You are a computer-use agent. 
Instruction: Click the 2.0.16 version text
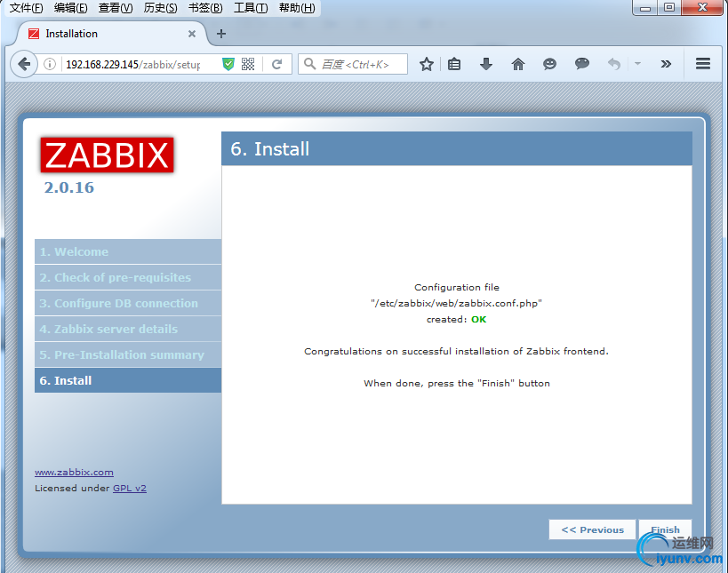coord(68,187)
